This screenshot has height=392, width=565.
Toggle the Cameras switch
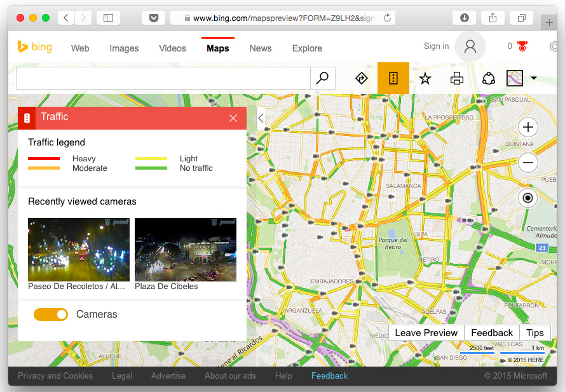click(51, 314)
